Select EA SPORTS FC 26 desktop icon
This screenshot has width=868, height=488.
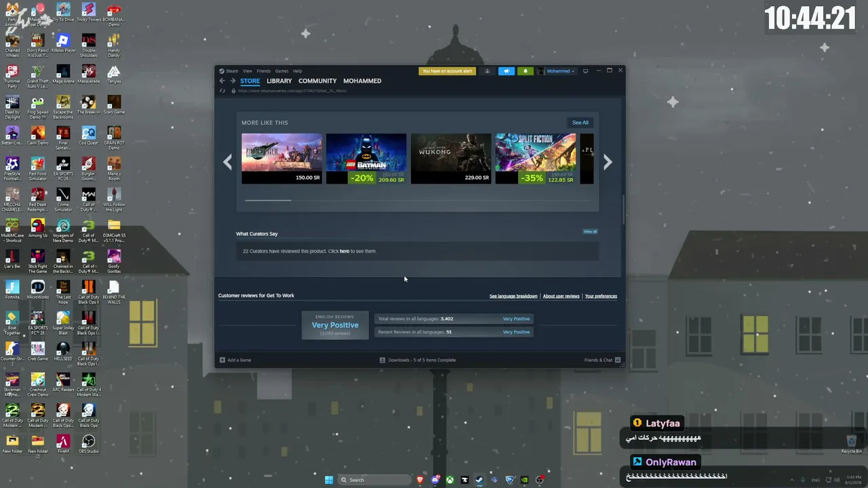tap(63, 167)
